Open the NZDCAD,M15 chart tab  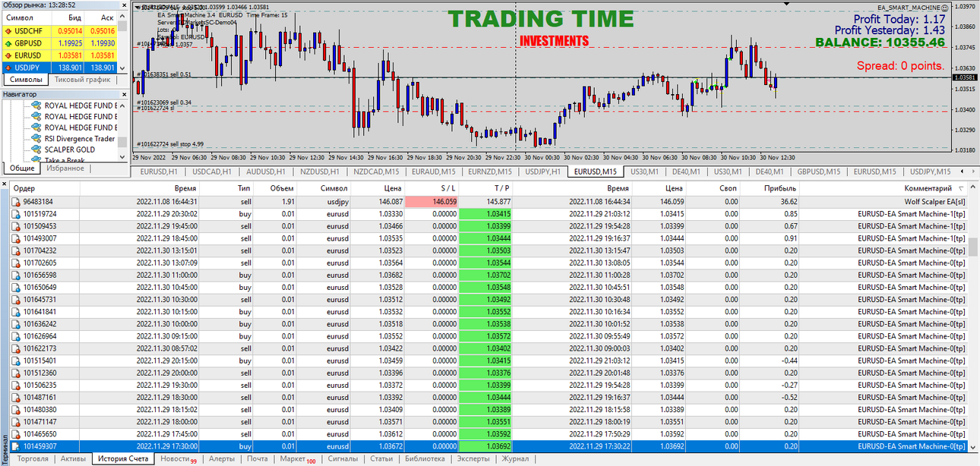pos(375,172)
